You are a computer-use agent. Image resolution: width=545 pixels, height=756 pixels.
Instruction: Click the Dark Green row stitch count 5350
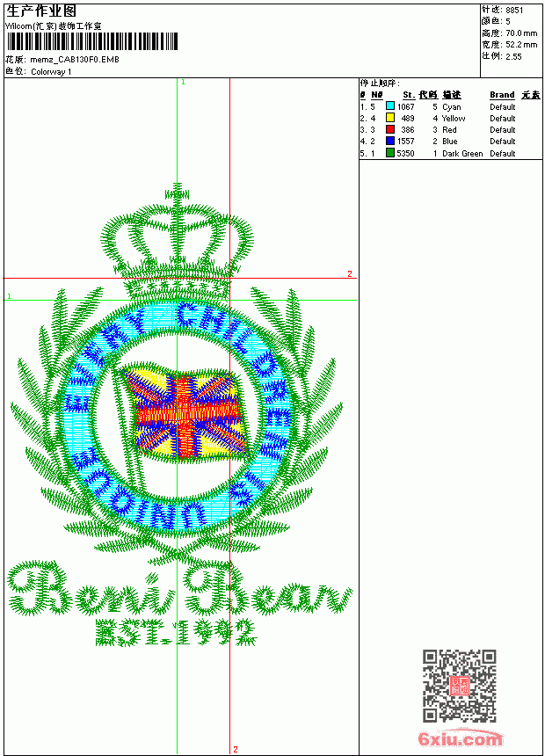coord(405,153)
